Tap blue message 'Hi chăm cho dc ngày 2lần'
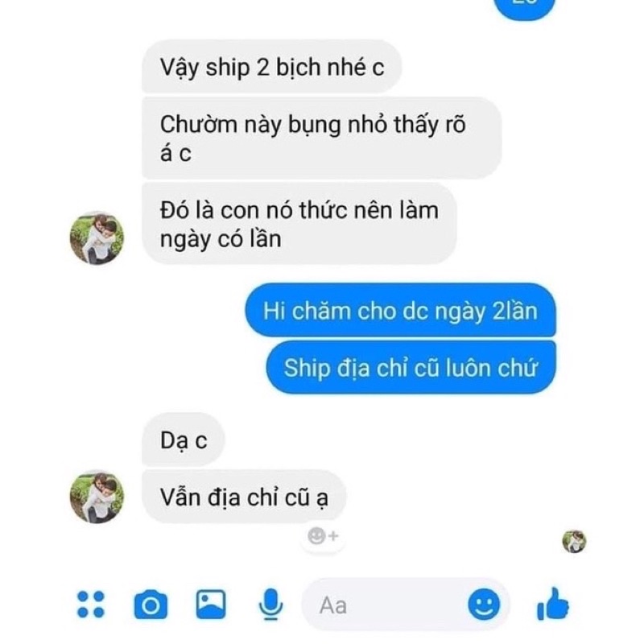This screenshot has width=644, height=644. pyautogui.click(x=400, y=311)
